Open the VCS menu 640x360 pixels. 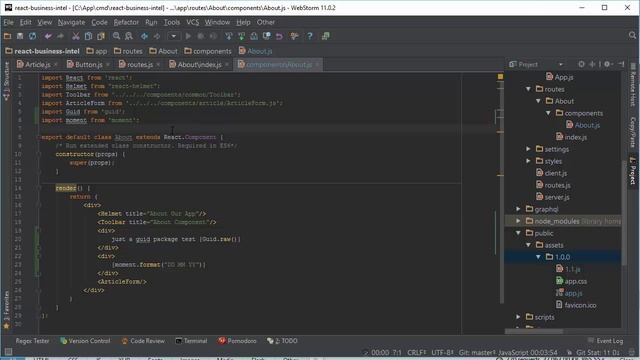pos(193,22)
